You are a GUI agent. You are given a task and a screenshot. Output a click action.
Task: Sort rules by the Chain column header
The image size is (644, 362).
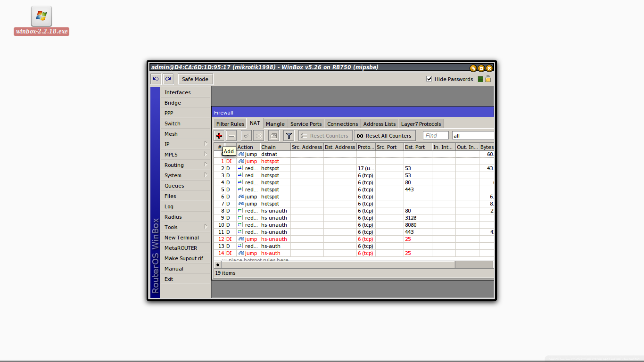[275, 147]
